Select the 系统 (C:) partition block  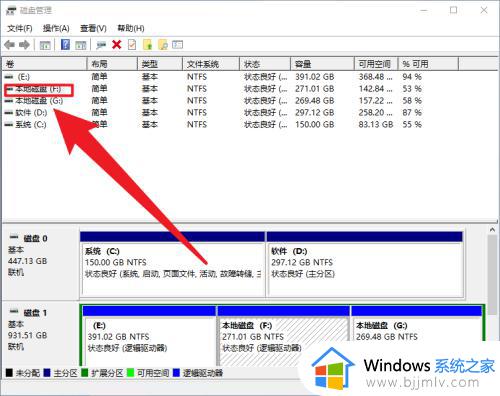tap(173, 264)
